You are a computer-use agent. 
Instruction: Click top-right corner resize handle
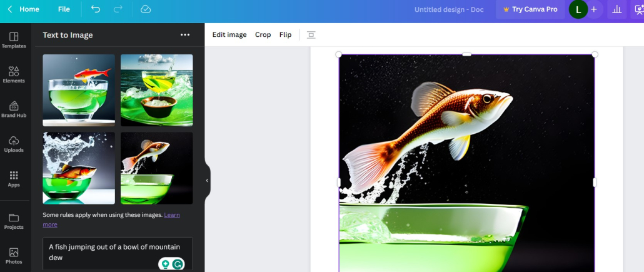595,54
